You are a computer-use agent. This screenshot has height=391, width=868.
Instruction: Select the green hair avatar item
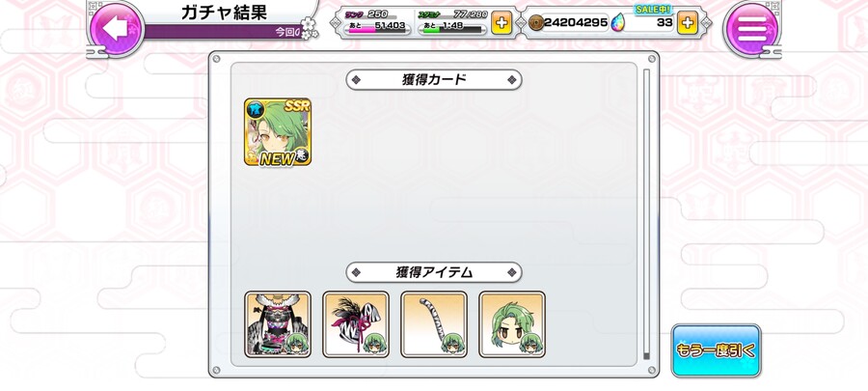click(512, 324)
